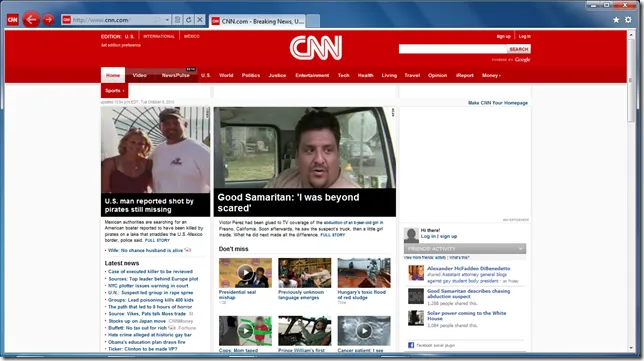The width and height of the screenshot is (644, 361).
Task: Click Make CNN Your Homepage link
Action: (x=498, y=103)
